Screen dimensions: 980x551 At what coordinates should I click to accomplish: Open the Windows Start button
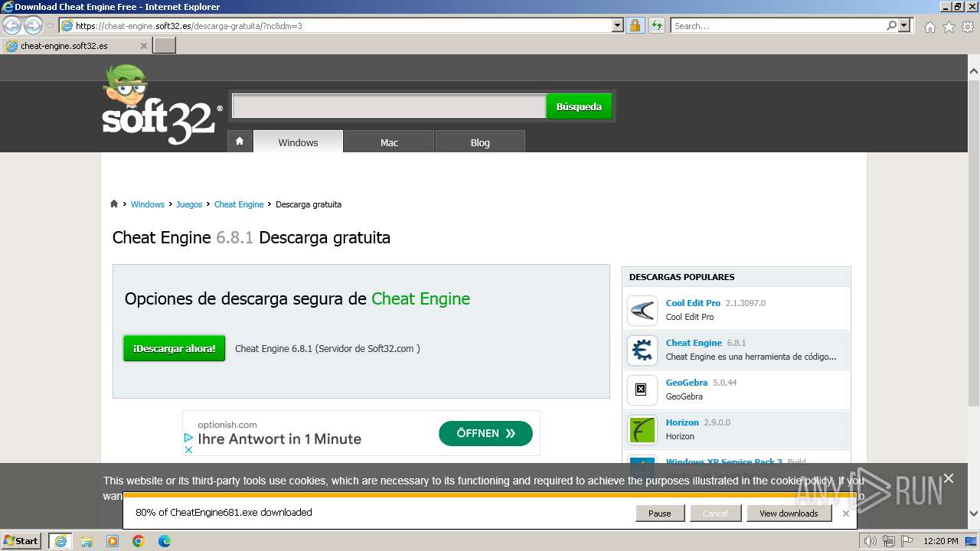point(21,541)
